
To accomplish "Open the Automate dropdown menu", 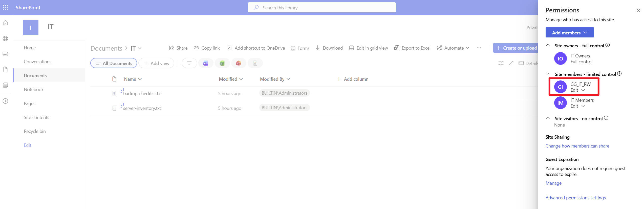I will pos(453,48).
